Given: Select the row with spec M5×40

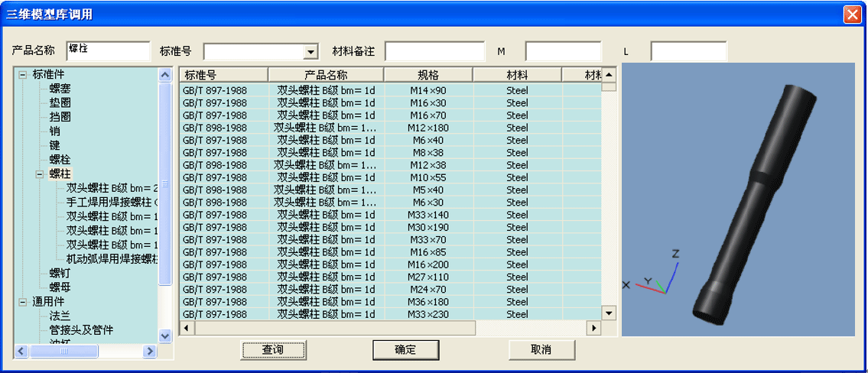Looking at the screenshot, I should click(x=390, y=190).
